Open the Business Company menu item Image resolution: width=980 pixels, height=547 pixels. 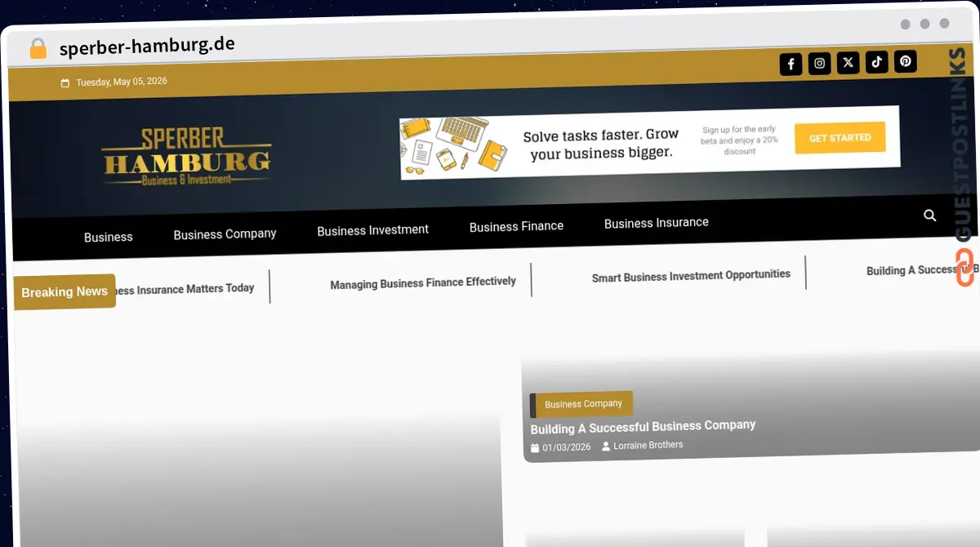[x=225, y=233]
